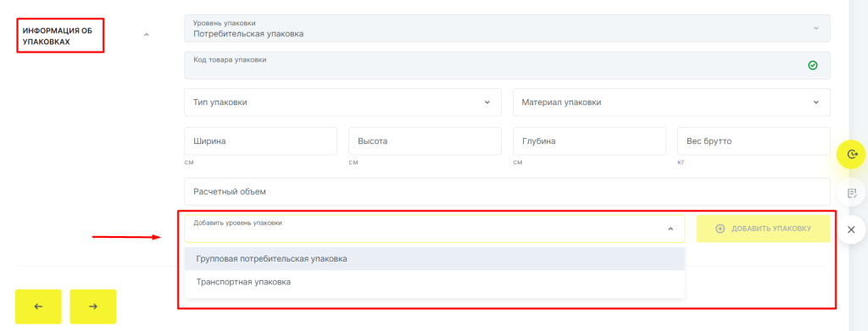Close the side panel with X icon
Image resolution: width=868 pixels, height=331 pixels.
(x=851, y=229)
